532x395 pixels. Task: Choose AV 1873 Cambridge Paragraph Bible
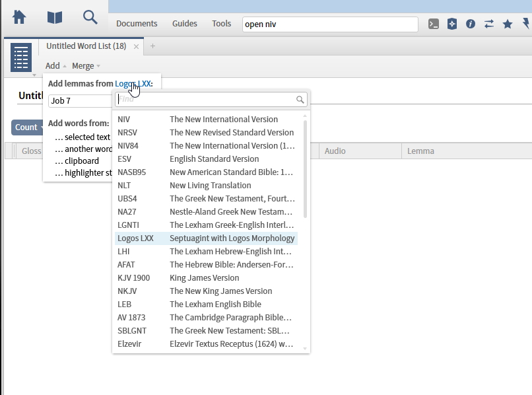click(207, 318)
